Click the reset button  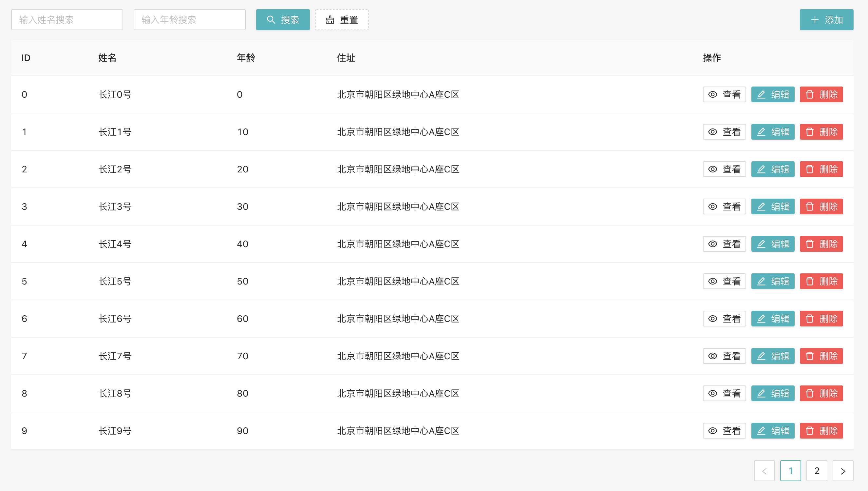pyautogui.click(x=341, y=20)
